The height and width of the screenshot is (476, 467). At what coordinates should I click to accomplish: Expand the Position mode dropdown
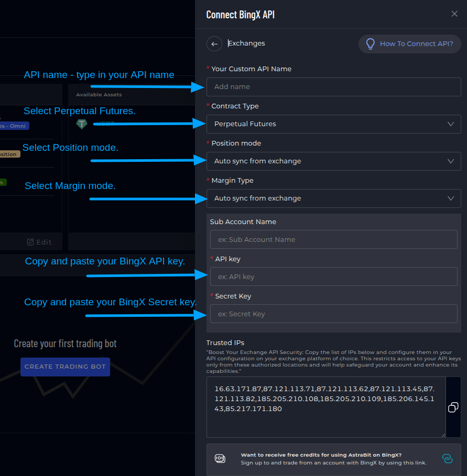tap(333, 161)
